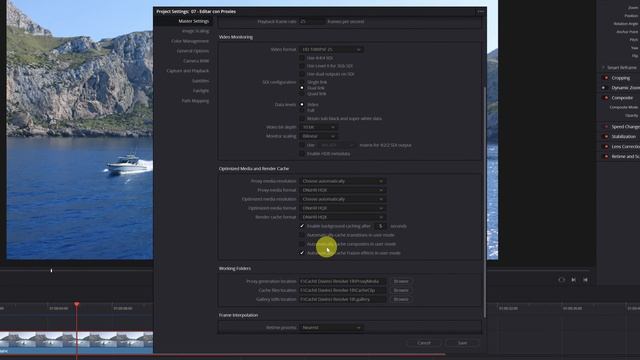Image resolution: width=640 pixels, height=360 pixels.
Task: Browse for Cache files location
Action: [x=401, y=290]
